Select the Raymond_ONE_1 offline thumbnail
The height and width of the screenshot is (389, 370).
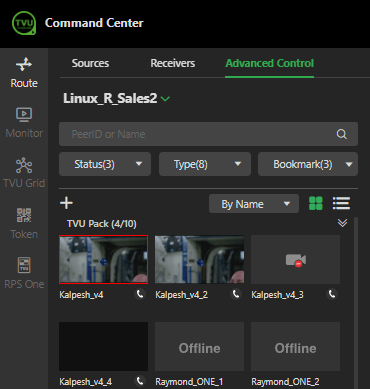(199, 346)
